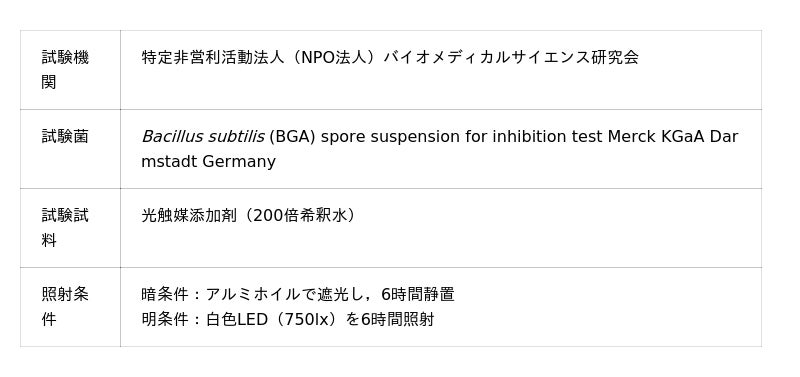Click the 特定非営利活動法人 organization name text

[x=212, y=57]
